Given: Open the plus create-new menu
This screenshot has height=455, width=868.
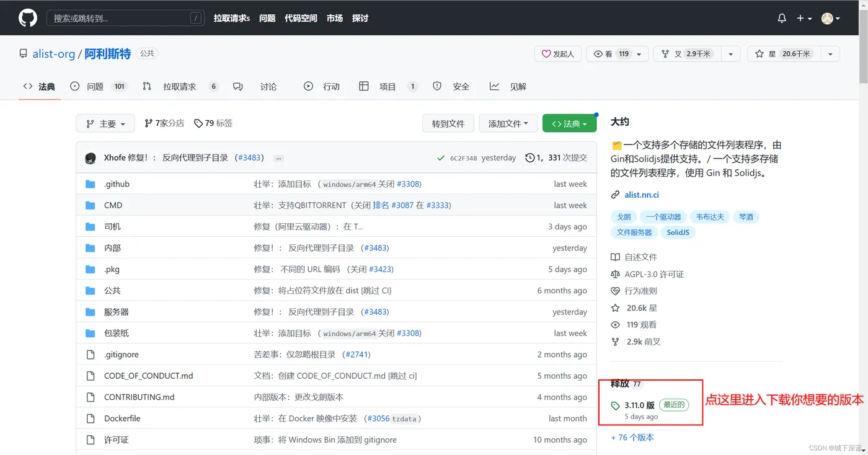Looking at the screenshot, I should click(x=804, y=19).
